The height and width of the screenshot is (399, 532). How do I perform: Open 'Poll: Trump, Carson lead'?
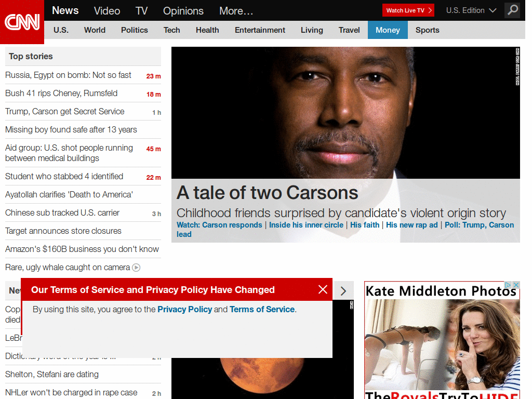click(479, 225)
